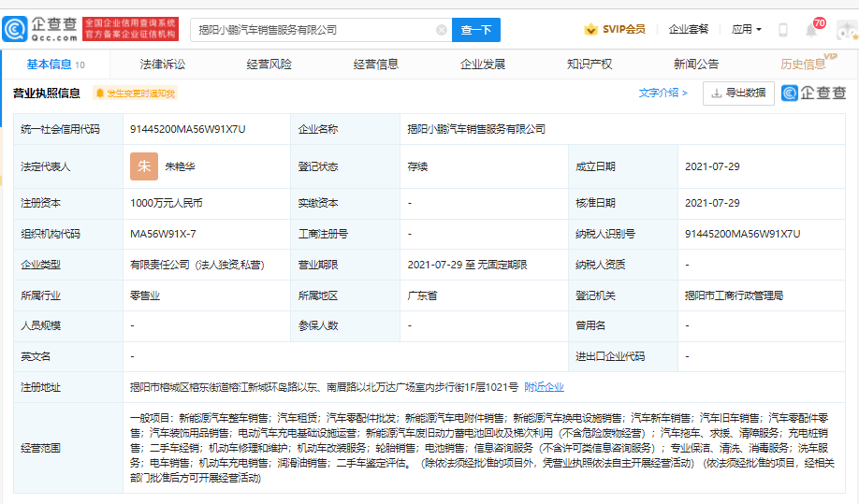Click the user avatar icon at top right
Viewport: 859px width, 504px height.
[848, 31]
